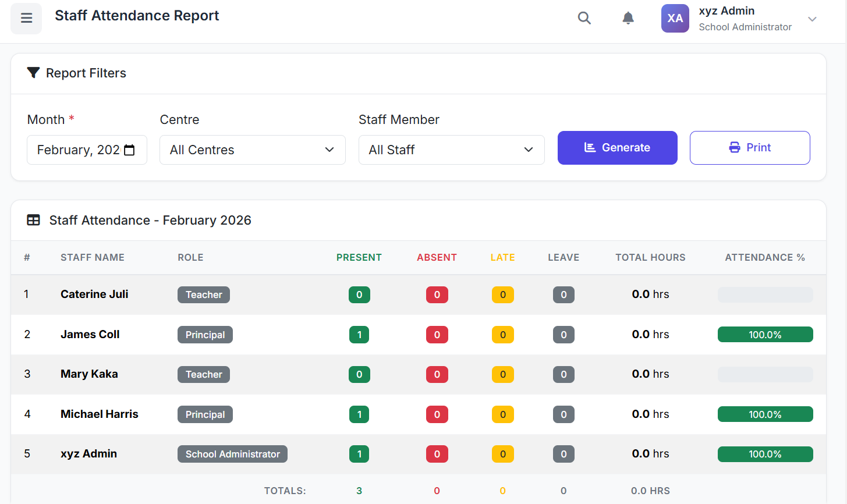The width and height of the screenshot is (847, 504).
Task: Click the Generate report button
Action: pyautogui.click(x=617, y=148)
